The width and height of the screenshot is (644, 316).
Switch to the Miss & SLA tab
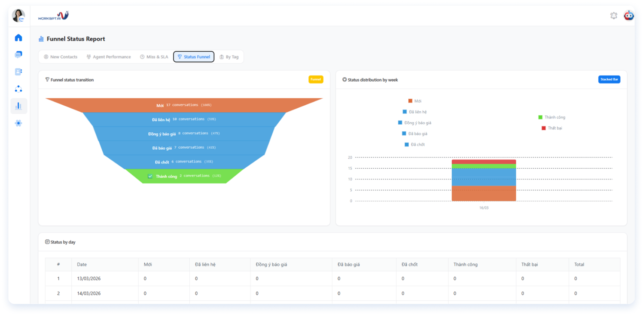coord(154,57)
